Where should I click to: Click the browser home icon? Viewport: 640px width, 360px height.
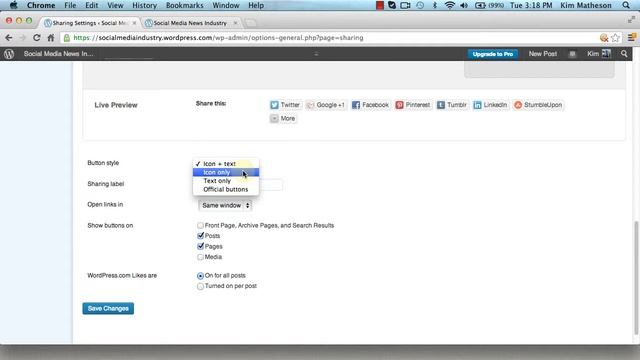coord(51,38)
